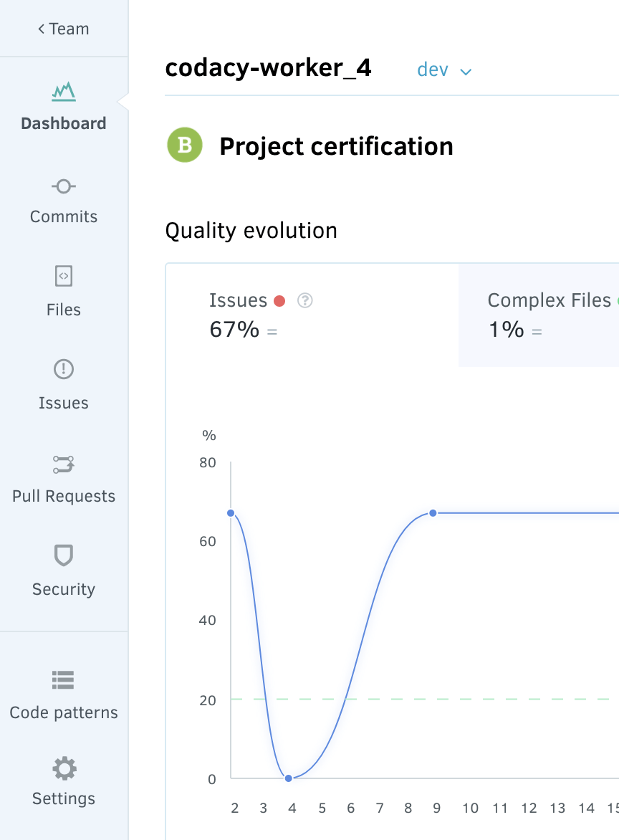Open the Security shield icon

[x=64, y=555]
